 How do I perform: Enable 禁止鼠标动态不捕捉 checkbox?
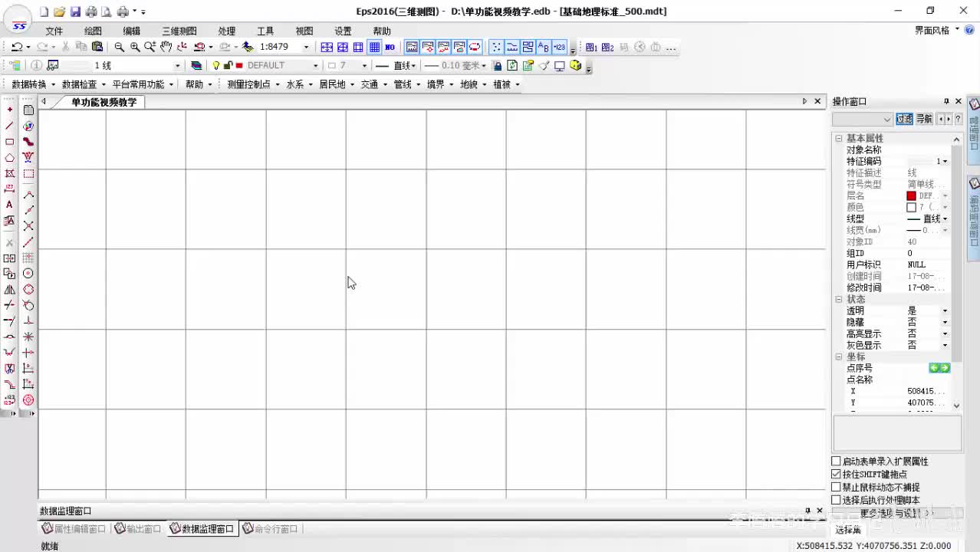click(x=837, y=488)
